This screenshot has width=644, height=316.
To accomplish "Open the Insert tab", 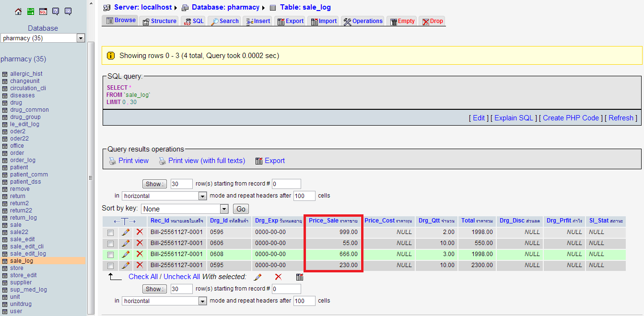I will tap(258, 21).
